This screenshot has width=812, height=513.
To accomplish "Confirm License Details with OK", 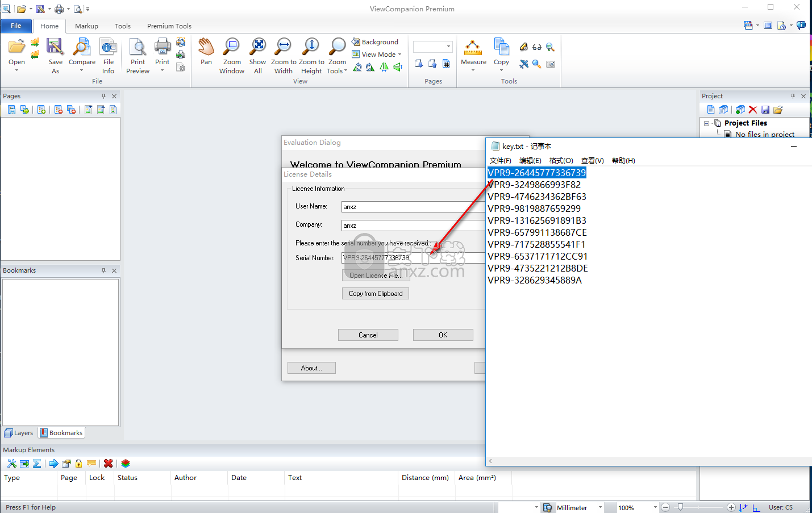I will [x=443, y=335].
